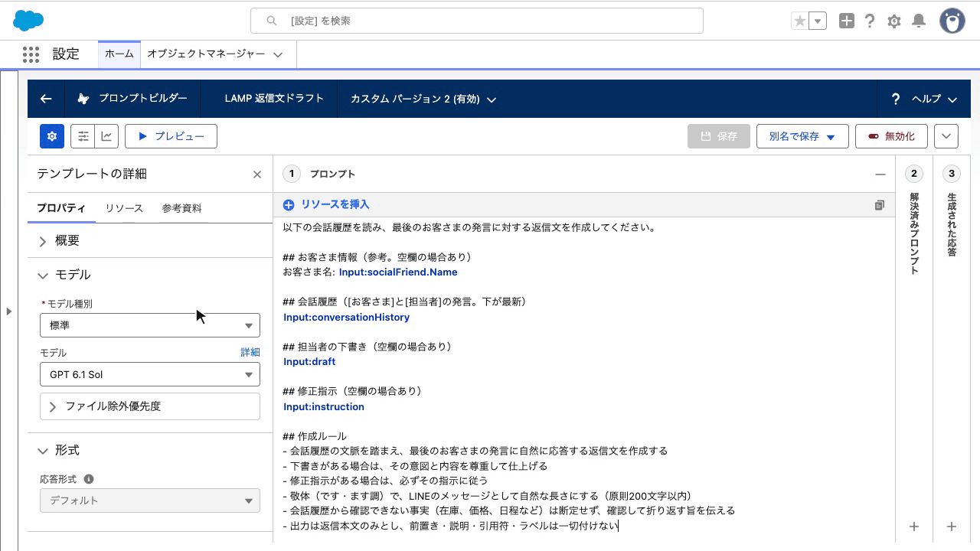This screenshot has height=551, width=980.
Task: Open the モデル種別 combo box
Action: click(150, 325)
